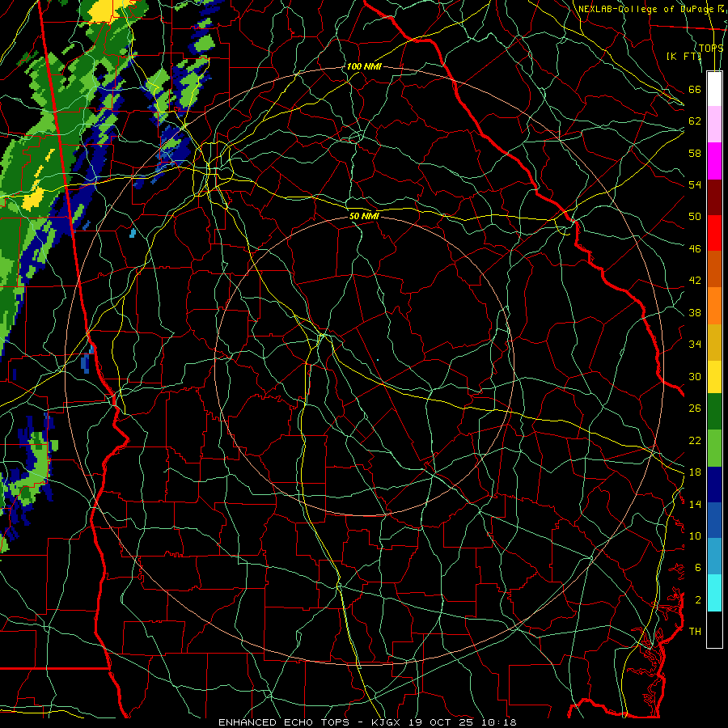Screen dimensions: 728x728
Task: Click the NEXLAB-College of DuPage credit
Action: (x=652, y=9)
